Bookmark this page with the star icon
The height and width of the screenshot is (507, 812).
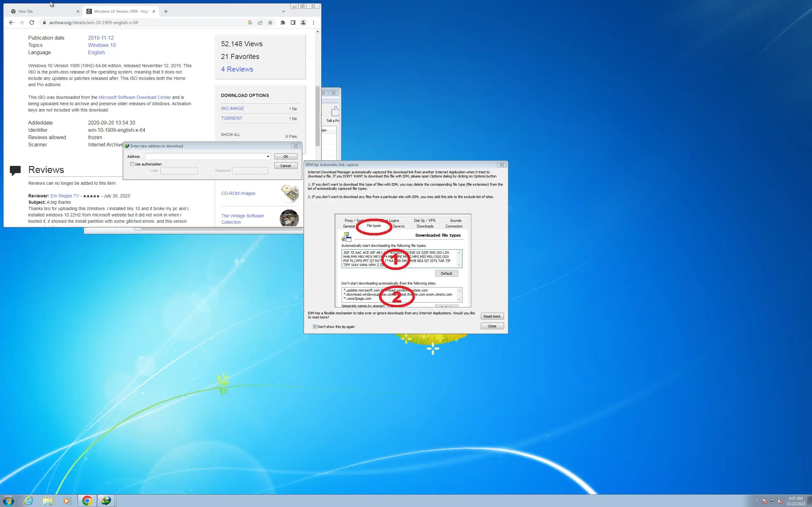tap(270, 22)
